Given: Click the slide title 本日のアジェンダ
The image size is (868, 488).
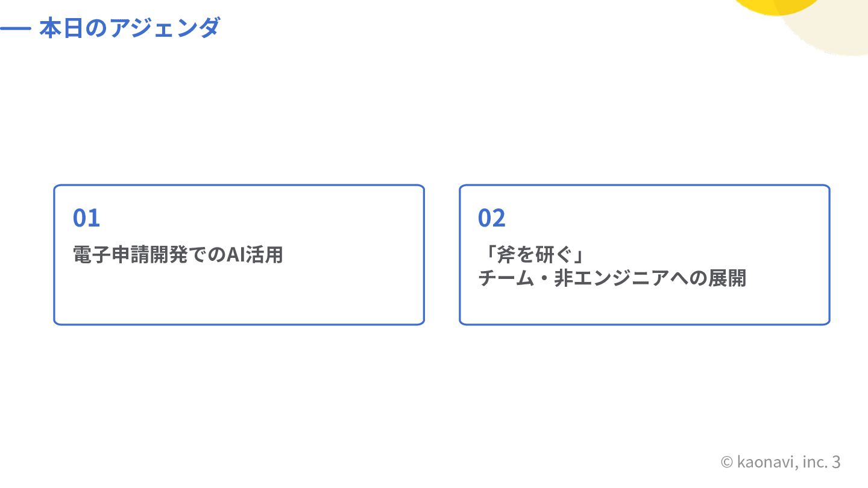Looking at the screenshot, I should [130, 28].
